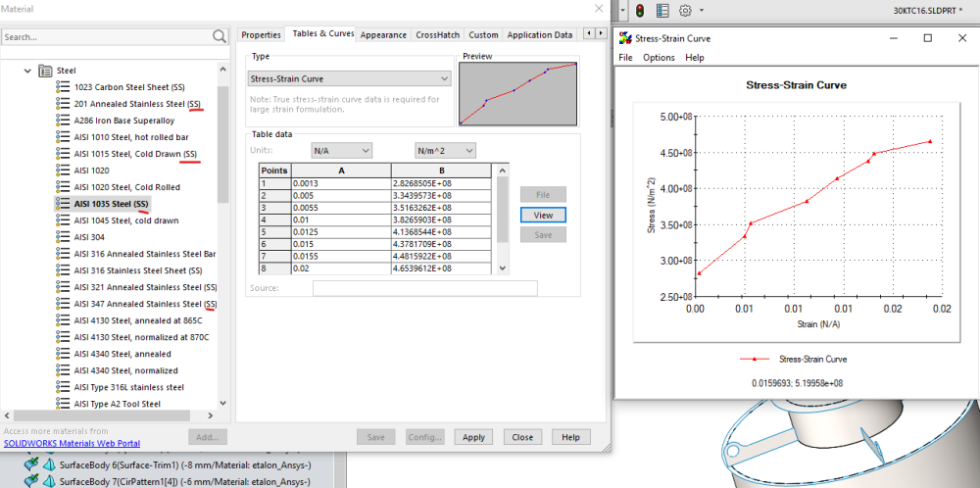The image size is (980, 488).
Task: Click the Stress-Strain Curve window icon
Action: click(625, 38)
